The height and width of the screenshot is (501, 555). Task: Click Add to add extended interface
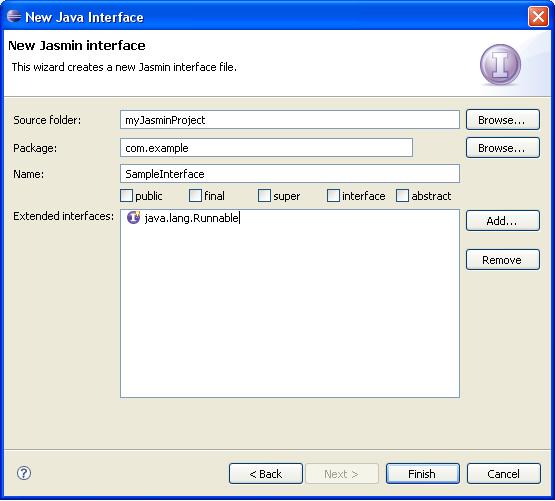click(x=503, y=221)
